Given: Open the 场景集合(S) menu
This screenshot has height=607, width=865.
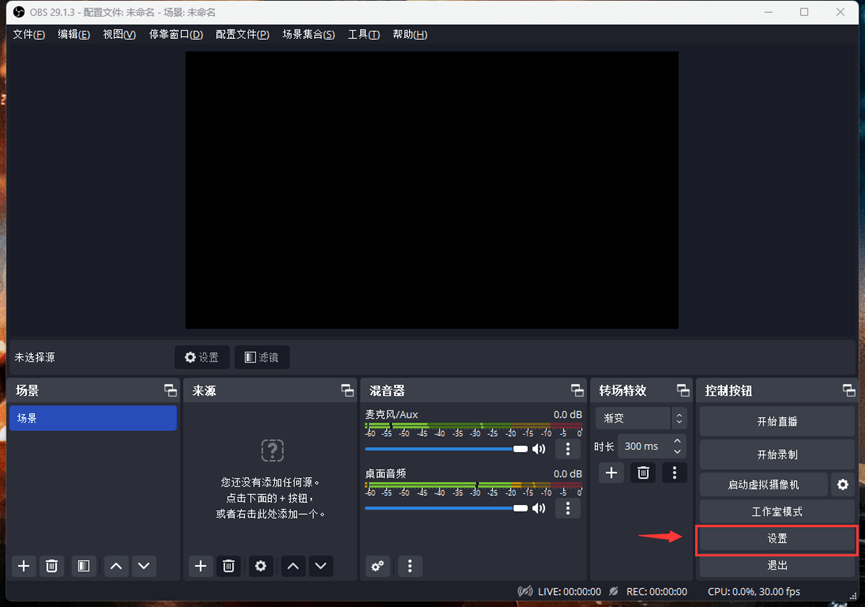Looking at the screenshot, I should 309,35.
